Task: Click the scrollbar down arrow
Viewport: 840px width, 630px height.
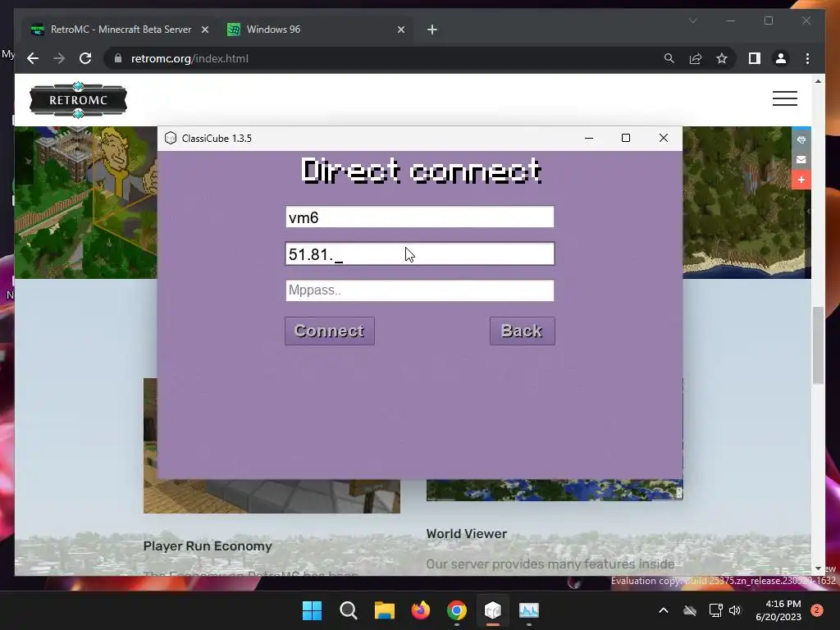Action: coord(818,568)
